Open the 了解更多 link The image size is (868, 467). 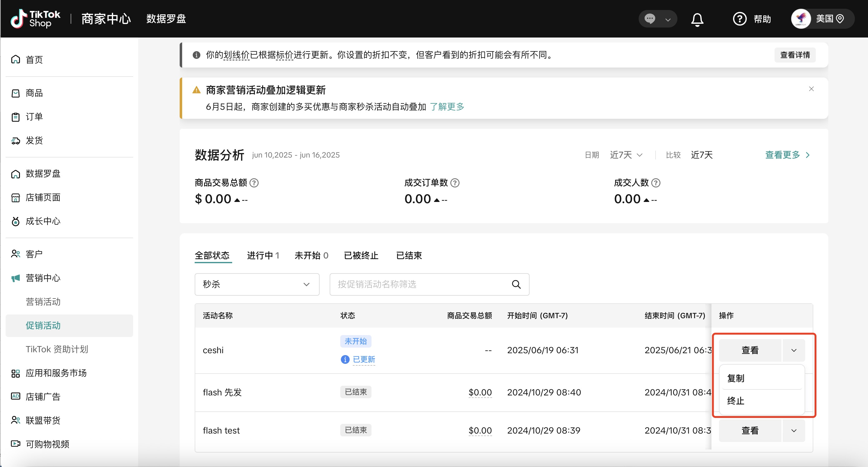(x=447, y=107)
